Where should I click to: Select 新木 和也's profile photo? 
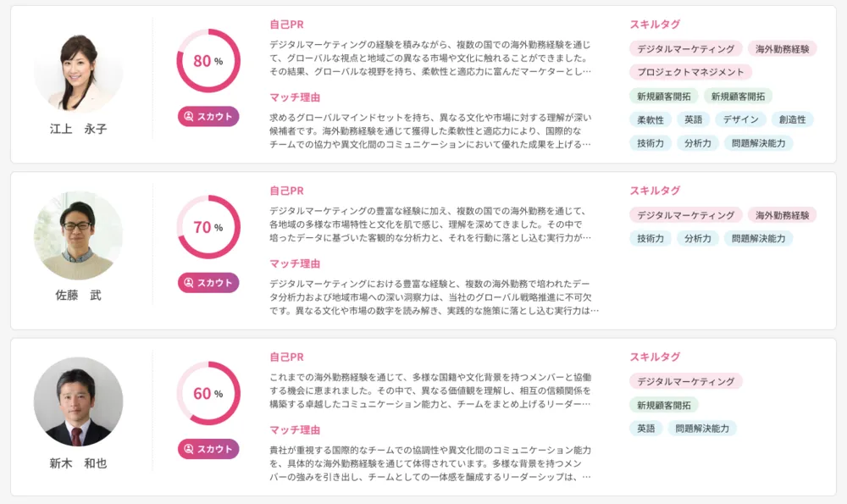click(x=78, y=402)
